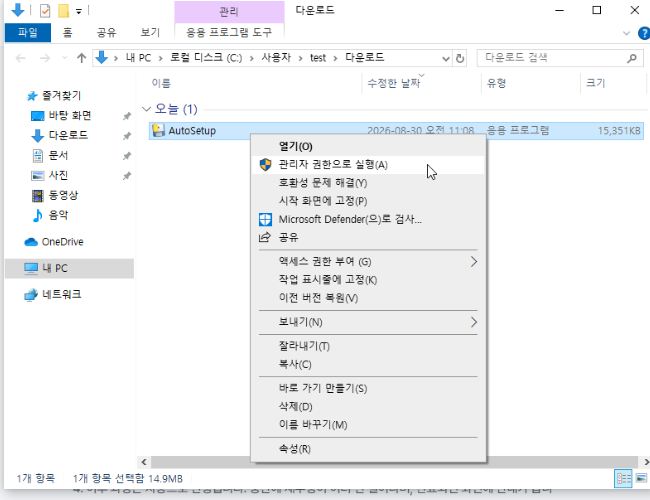Open the 파일 tab

click(x=28, y=32)
